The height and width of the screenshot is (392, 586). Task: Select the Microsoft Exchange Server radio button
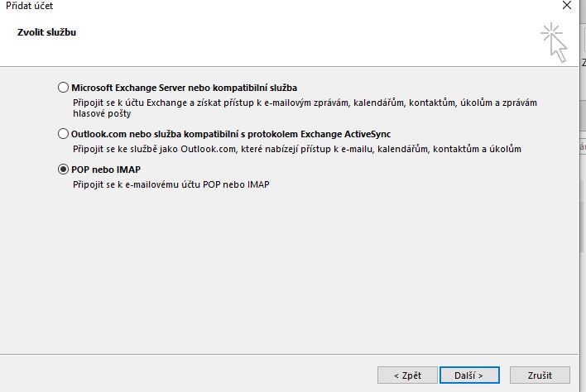coord(64,87)
